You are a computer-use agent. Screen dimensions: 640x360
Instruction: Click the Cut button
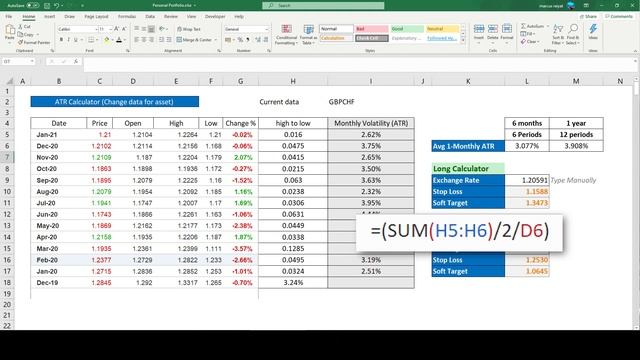24,27
